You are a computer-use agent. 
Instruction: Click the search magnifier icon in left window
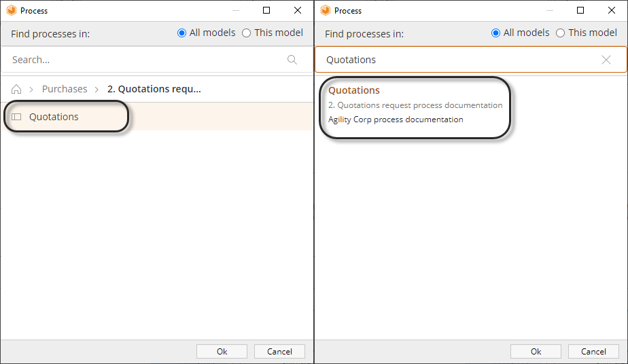coord(292,60)
